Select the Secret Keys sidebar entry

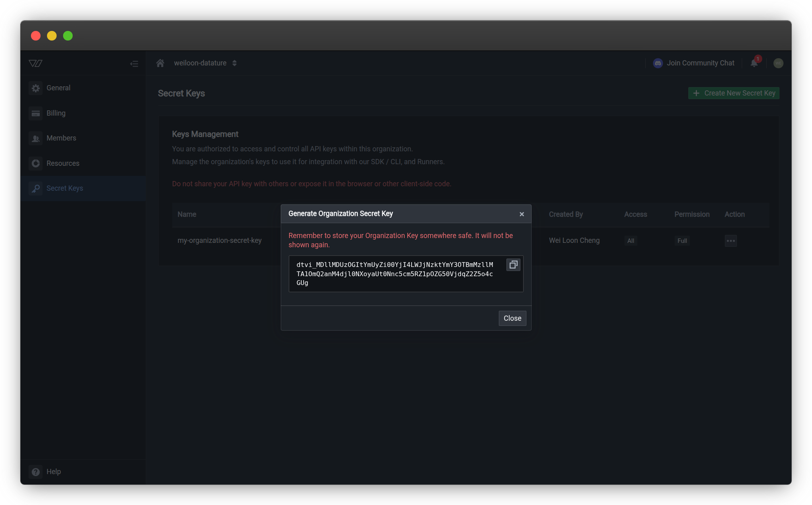tap(65, 188)
